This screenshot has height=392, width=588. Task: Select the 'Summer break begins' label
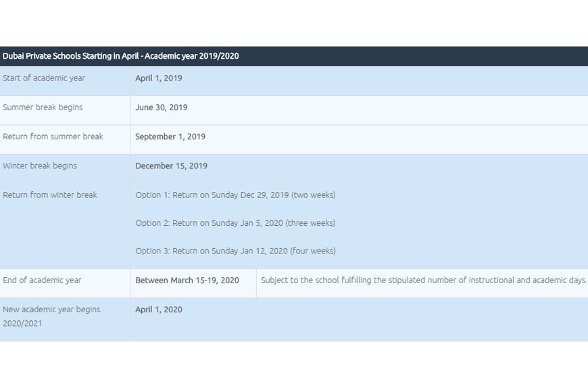click(x=43, y=107)
